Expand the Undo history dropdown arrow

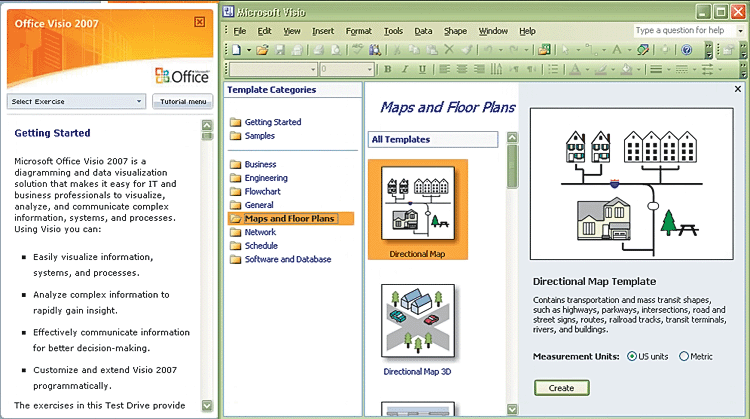tap(500, 50)
